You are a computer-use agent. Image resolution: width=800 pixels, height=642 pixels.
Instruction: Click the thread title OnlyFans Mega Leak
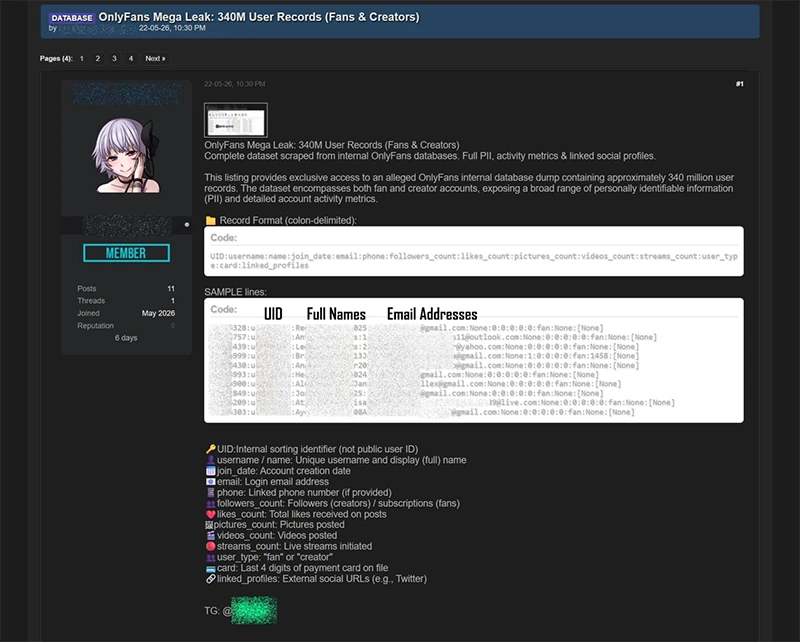pyautogui.click(x=259, y=17)
